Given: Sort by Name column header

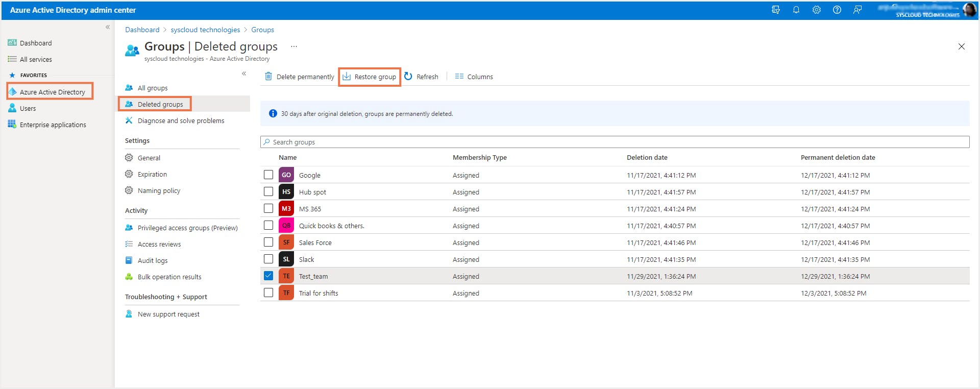Looking at the screenshot, I should click(287, 157).
